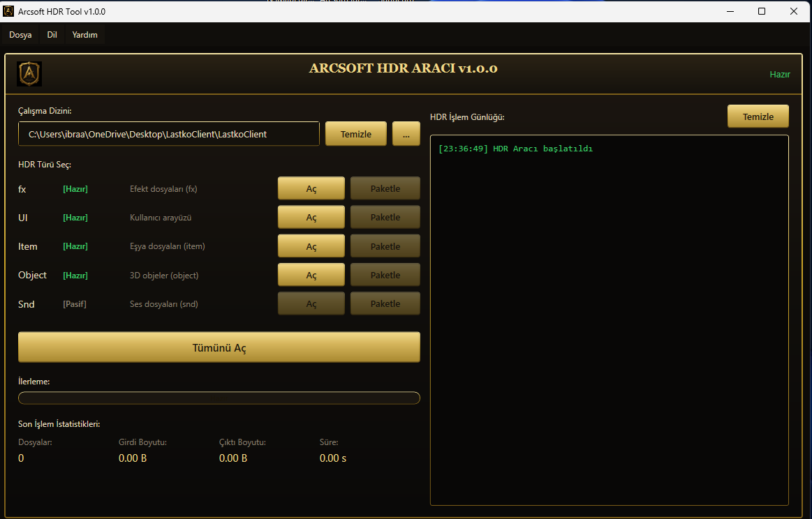Click the HDR log output area

[x=610, y=320]
